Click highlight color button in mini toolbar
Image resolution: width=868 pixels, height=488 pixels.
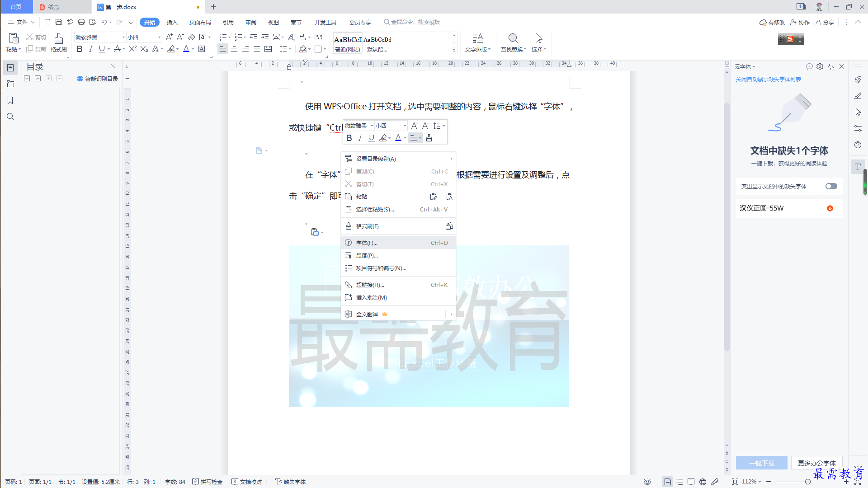click(x=383, y=138)
